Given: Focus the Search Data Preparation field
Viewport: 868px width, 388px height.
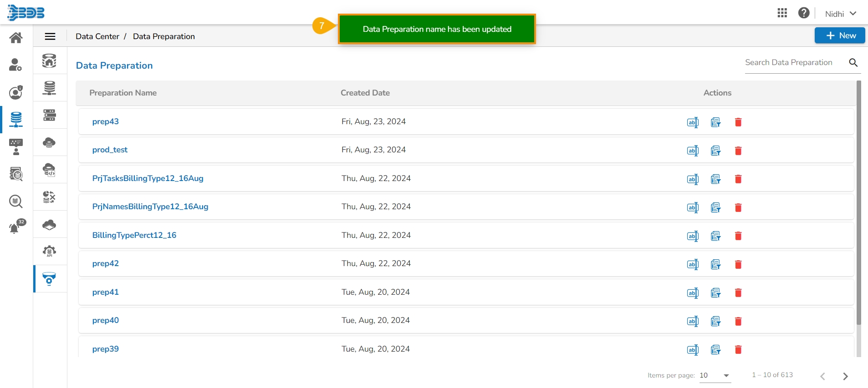Looking at the screenshot, I should [792, 63].
